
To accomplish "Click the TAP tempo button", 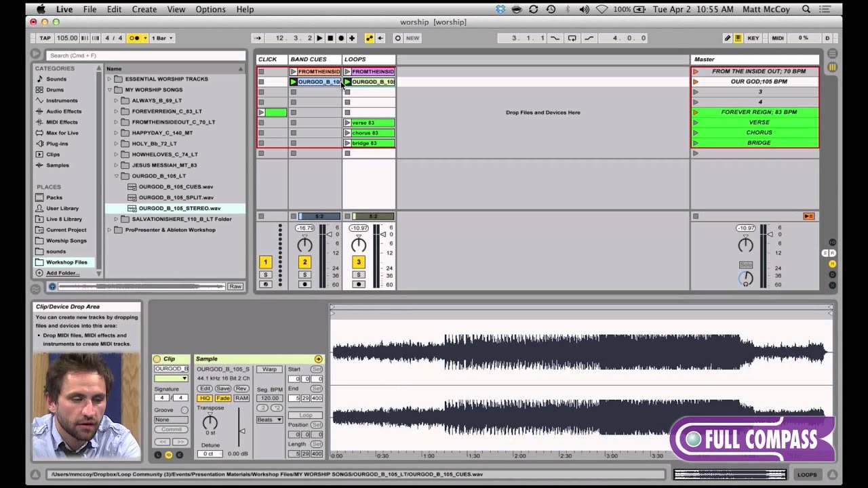I will 45,38.
